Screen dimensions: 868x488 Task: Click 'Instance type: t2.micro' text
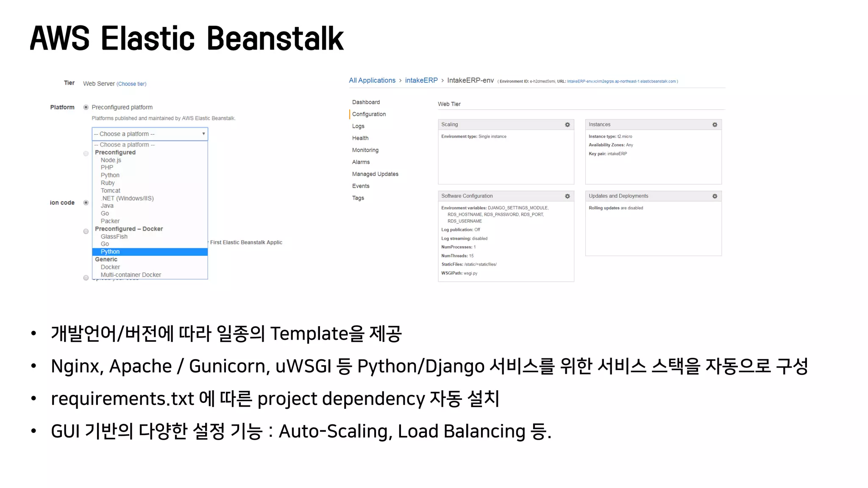click(610, 136)
